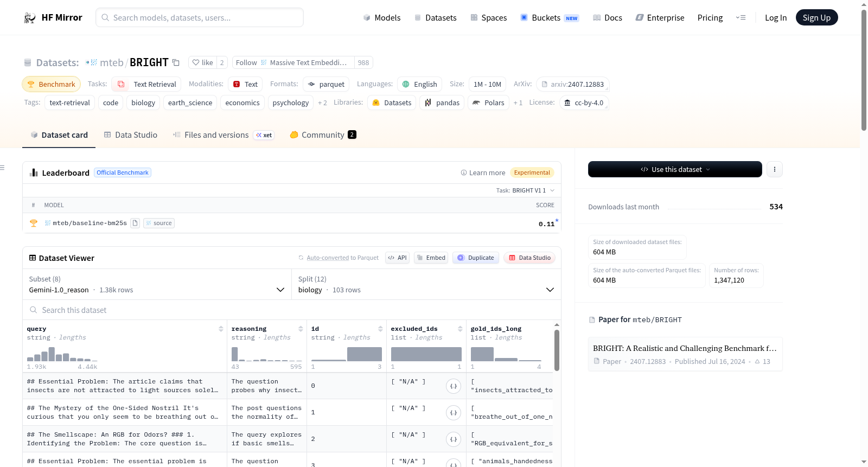Click the Log In link
This screenshot has height=467, width=868.
pyautogui.click(x=776, y=17)
